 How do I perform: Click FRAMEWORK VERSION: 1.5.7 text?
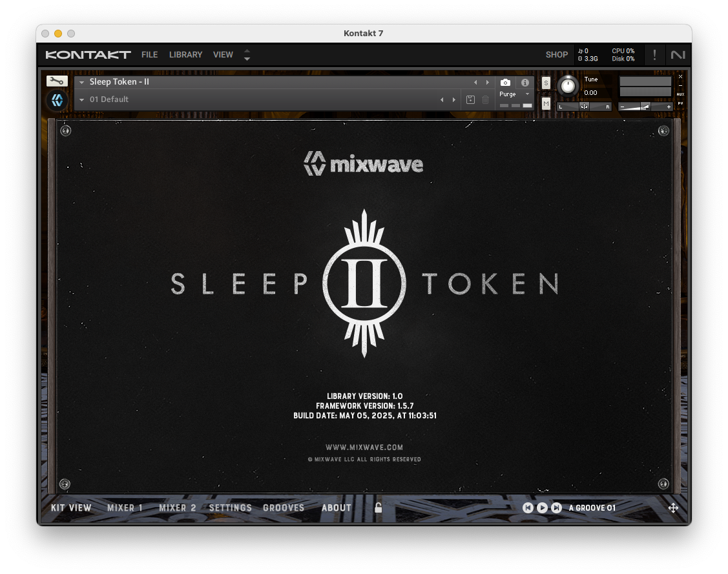coord(364,406)
